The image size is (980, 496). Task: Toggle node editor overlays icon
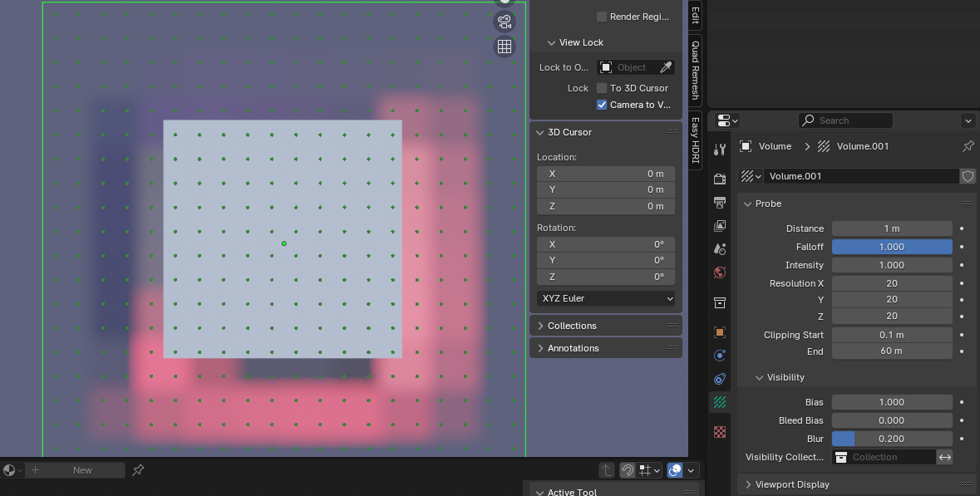[675, 470]
